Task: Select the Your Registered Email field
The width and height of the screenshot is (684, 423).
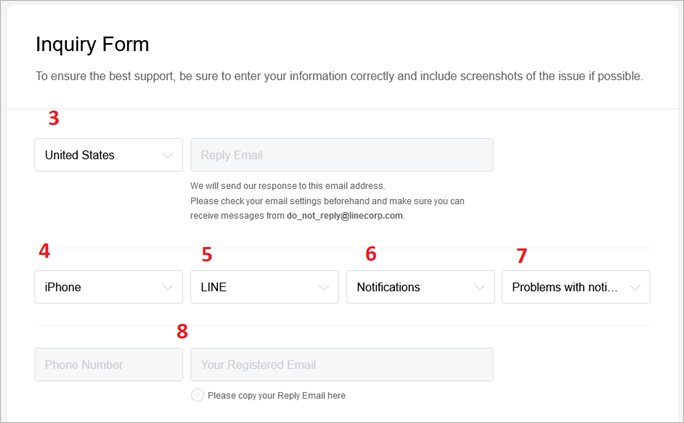Action: (341, 364)
